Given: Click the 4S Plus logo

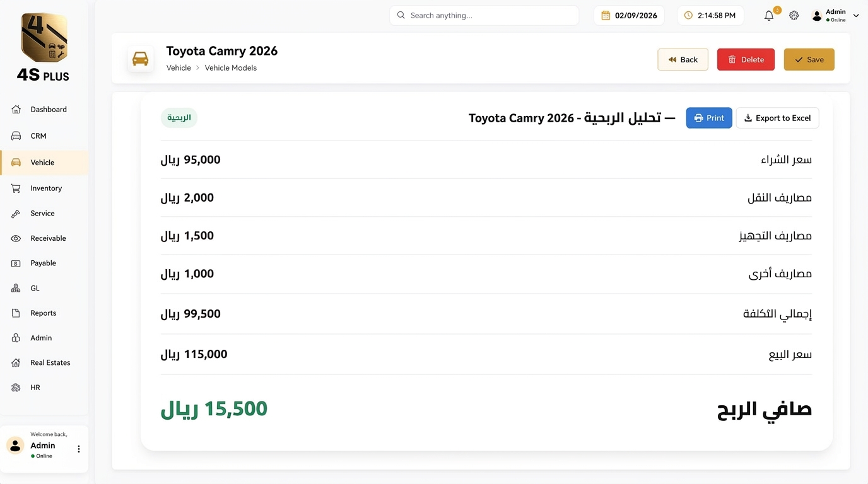Looking at the screenshot, I should [44, 48].
